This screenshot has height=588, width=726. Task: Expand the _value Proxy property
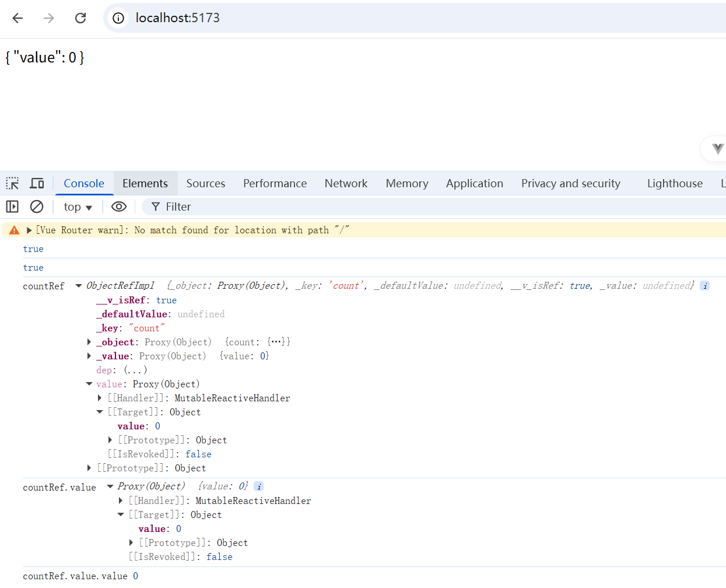coord(89,356)
